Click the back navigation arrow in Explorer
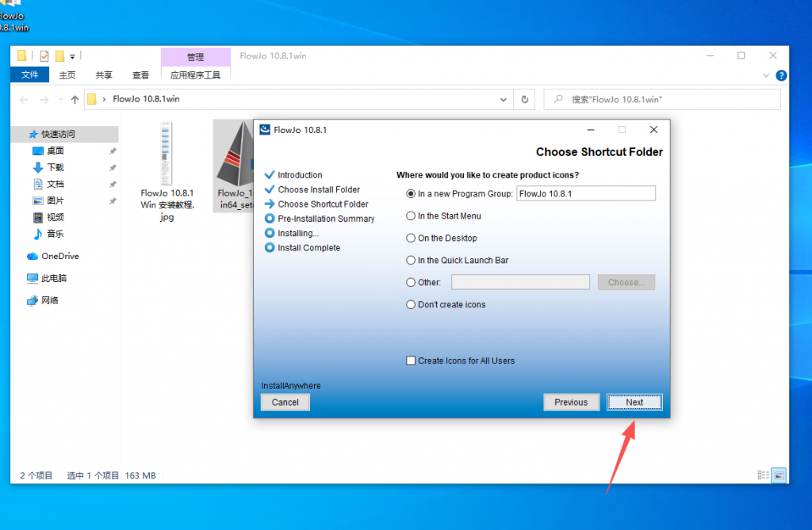 point(24,100)
